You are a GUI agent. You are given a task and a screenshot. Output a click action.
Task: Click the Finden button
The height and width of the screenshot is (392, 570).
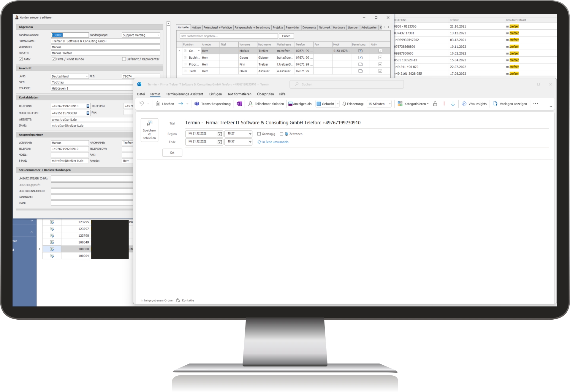point(286,36)
